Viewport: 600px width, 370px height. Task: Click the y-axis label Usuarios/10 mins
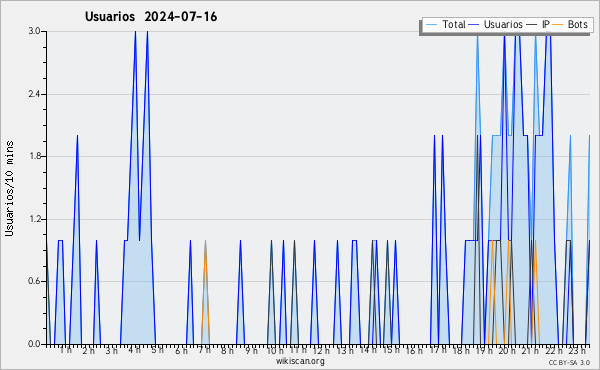[x=9, y=189]
